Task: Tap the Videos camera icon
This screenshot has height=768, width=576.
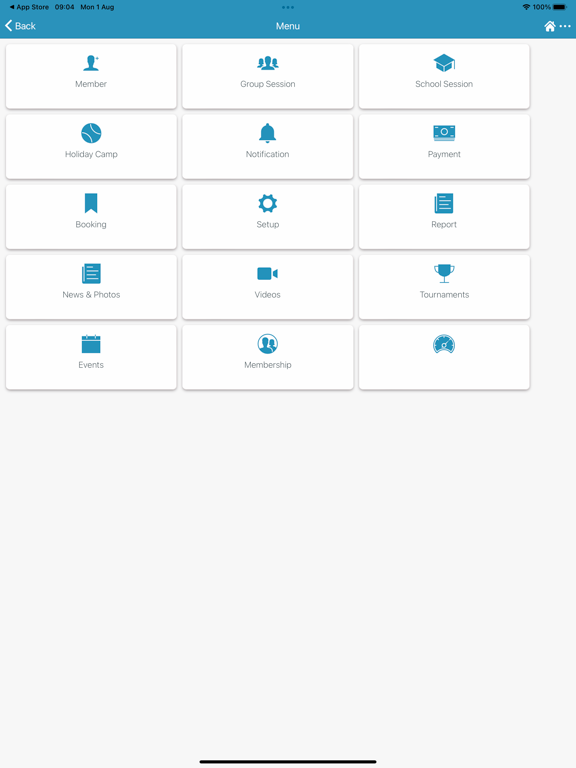Action: click(267, 273)
